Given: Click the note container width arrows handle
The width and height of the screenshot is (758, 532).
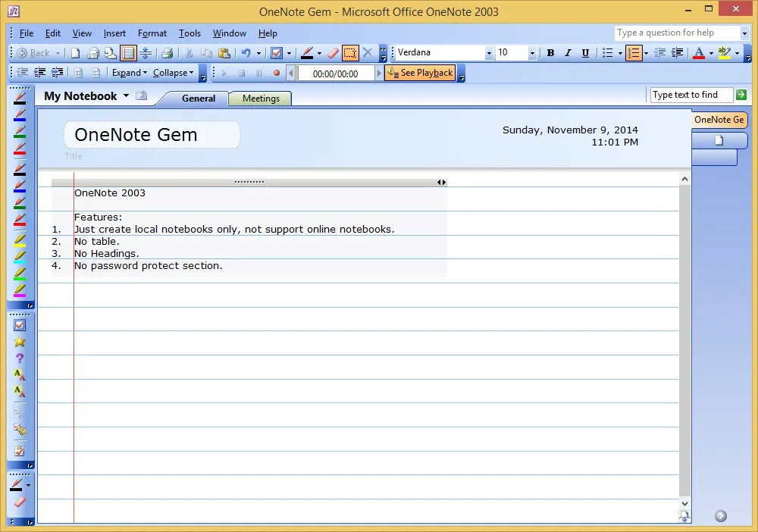Looking at the screenshot, I should tap(441, 182).
